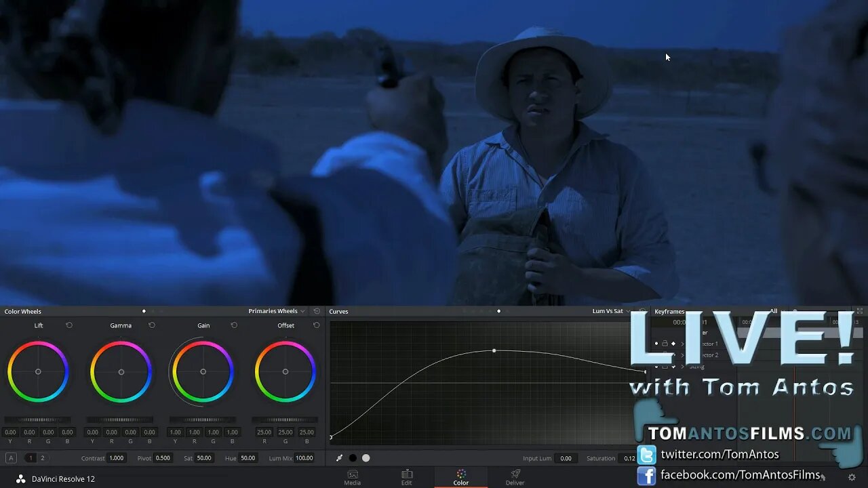Click the Gain color wheel center point
868x488 pixels.
[203, 371]
